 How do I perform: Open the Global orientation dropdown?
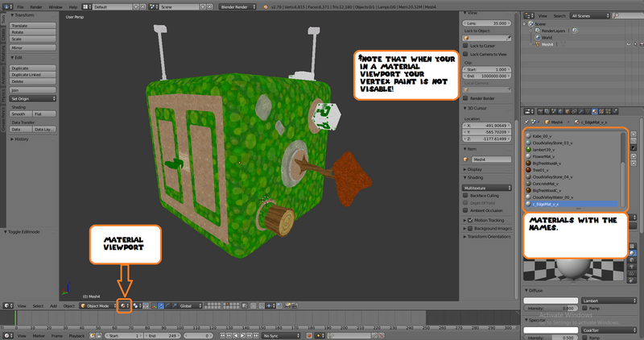click(x=190, y=306)
